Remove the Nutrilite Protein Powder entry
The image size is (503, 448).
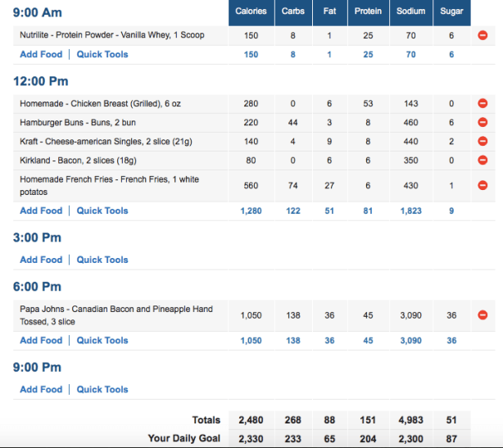point(483,35)
